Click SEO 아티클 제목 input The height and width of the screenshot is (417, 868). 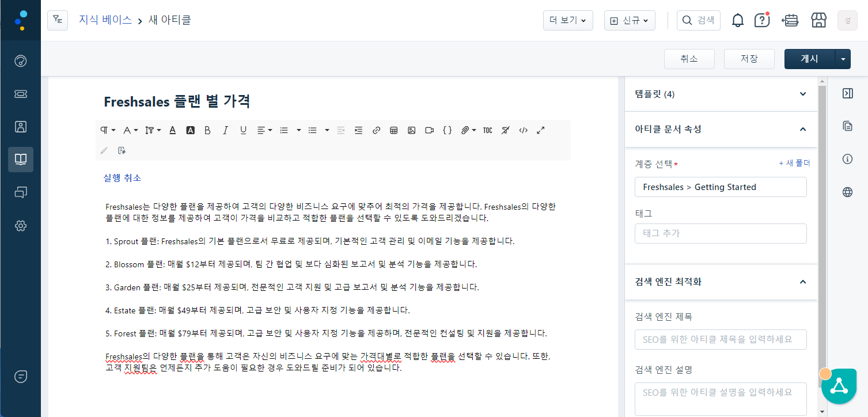tap(721, 339)
